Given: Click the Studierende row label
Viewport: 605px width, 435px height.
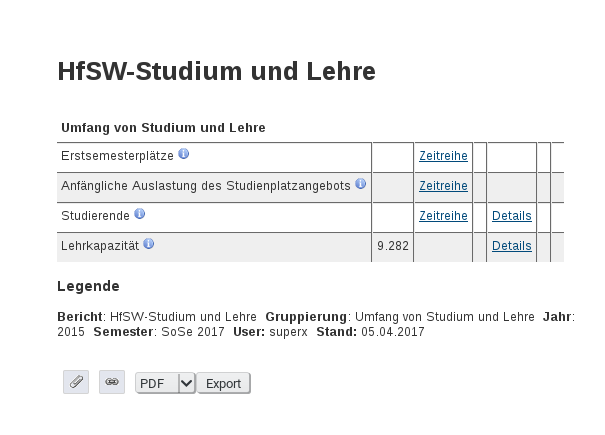Looking at the screenshot, I should [95, 216].
